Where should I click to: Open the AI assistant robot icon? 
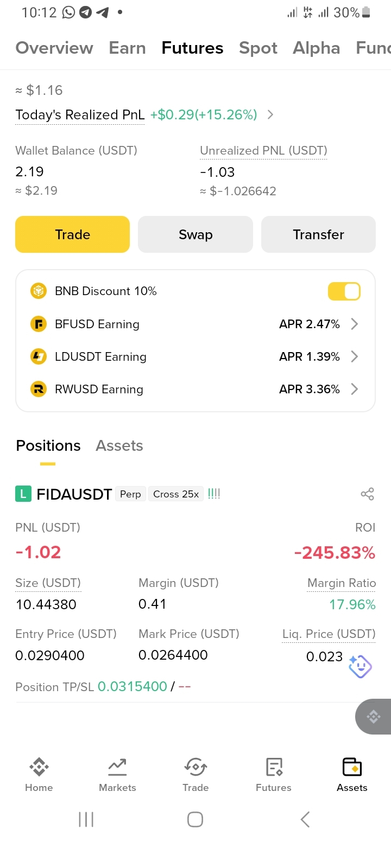coord(360,667)
